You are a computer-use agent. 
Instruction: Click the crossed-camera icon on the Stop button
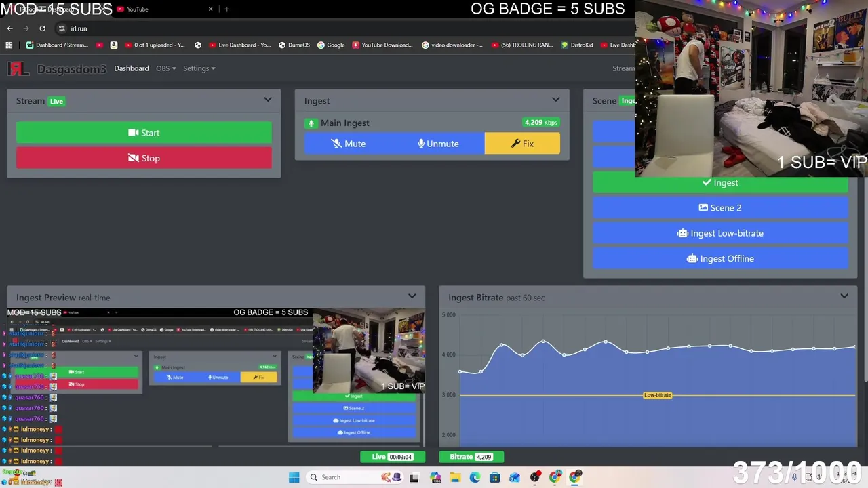click(x=133, y=158)
